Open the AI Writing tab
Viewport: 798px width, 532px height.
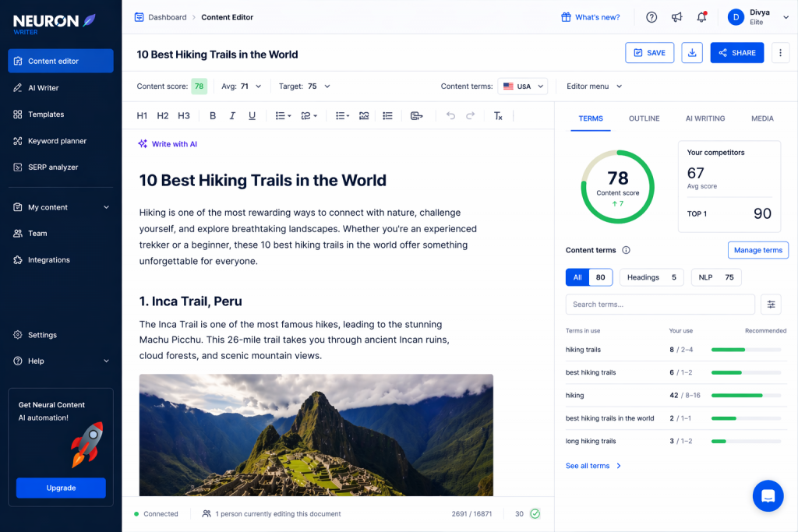[704, 118]
